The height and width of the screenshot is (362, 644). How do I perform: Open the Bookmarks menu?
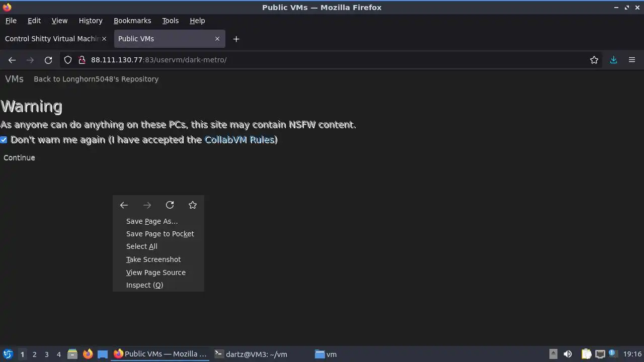[x=132, y=21]
